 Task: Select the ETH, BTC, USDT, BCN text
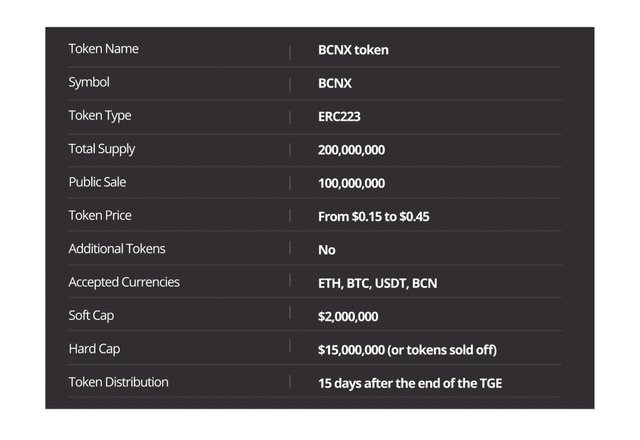[x=377, y=283]
